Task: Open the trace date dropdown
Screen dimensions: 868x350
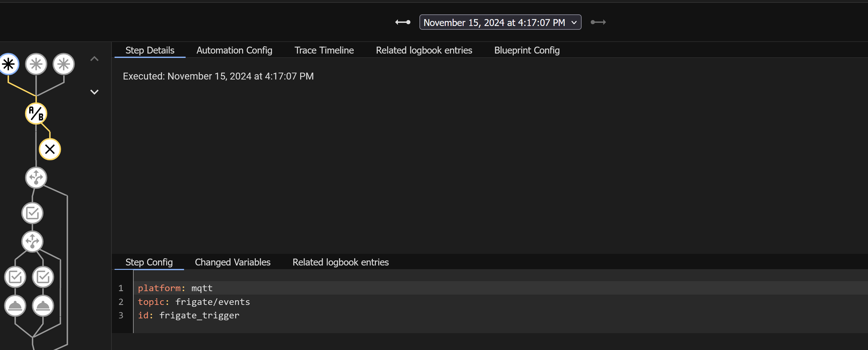Action: (x=500, y=22)
